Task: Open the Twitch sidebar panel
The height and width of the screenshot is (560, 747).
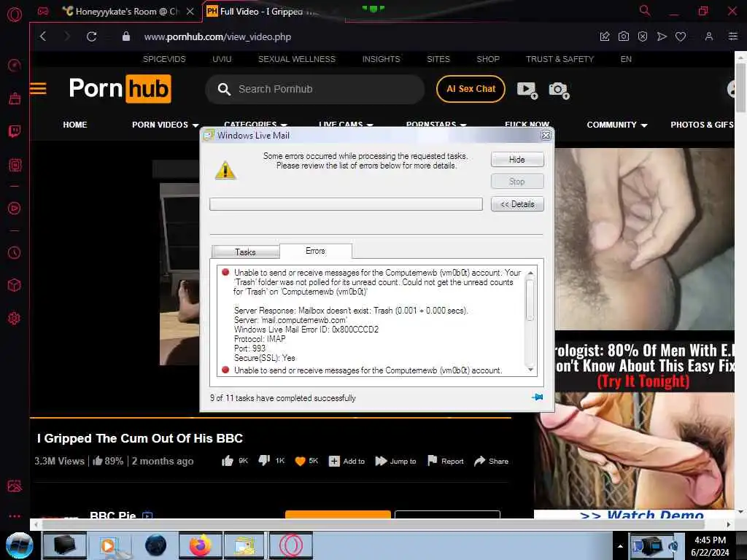Action: click(15, 131)
